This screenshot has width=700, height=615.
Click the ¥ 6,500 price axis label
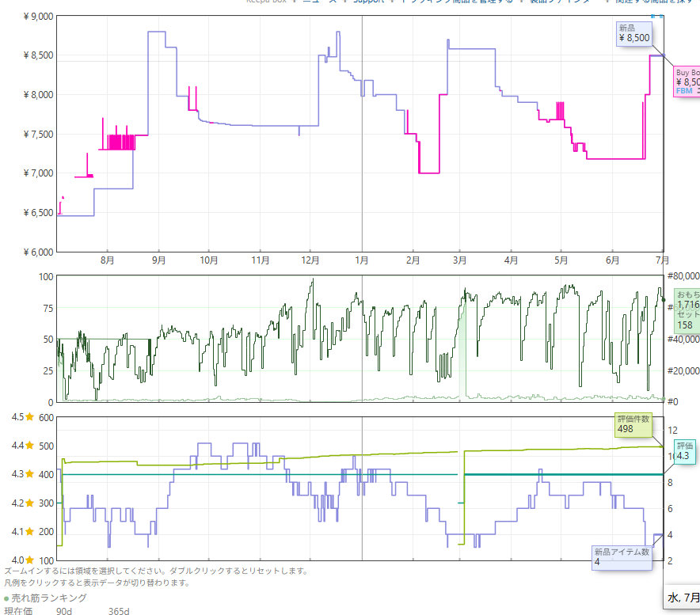(x=38, y=213)
